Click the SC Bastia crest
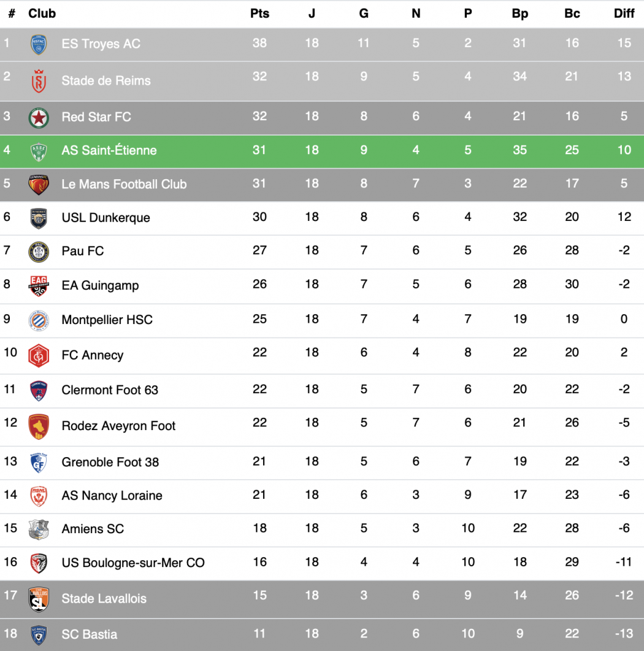644x651 pixels. pyautogui.click(x=39, y=634)
